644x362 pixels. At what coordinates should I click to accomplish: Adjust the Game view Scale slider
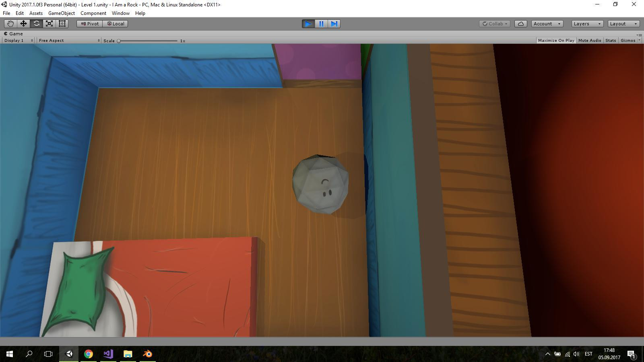tap(148, 41)
